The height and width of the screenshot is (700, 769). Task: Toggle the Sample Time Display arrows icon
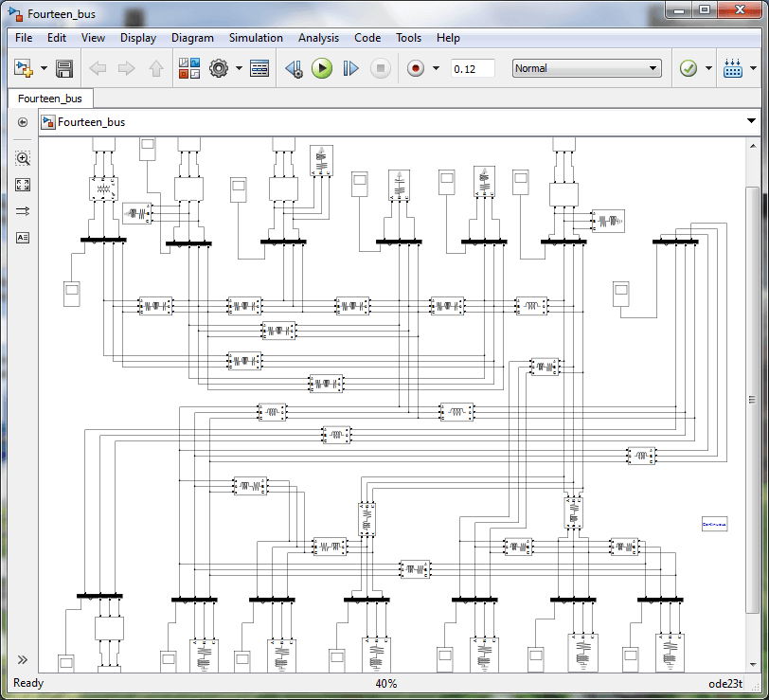(x=23, y=211)
